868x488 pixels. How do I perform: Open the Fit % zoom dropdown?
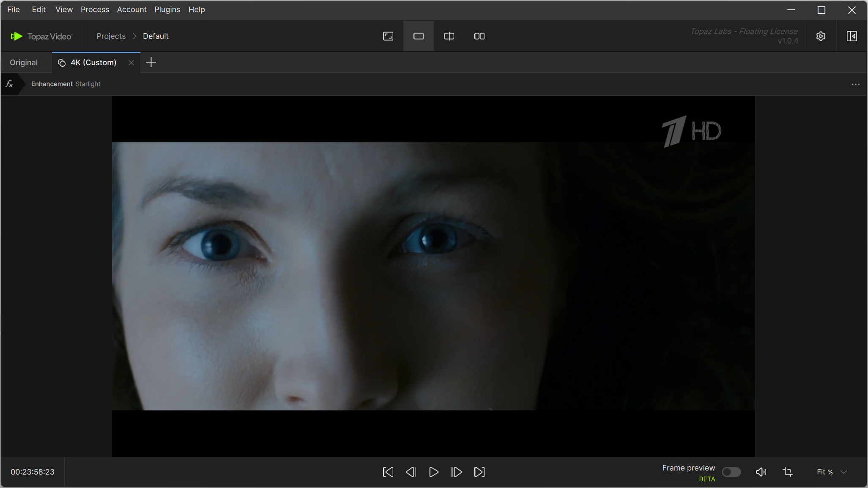pyautogui.click(x=831, y=472)
